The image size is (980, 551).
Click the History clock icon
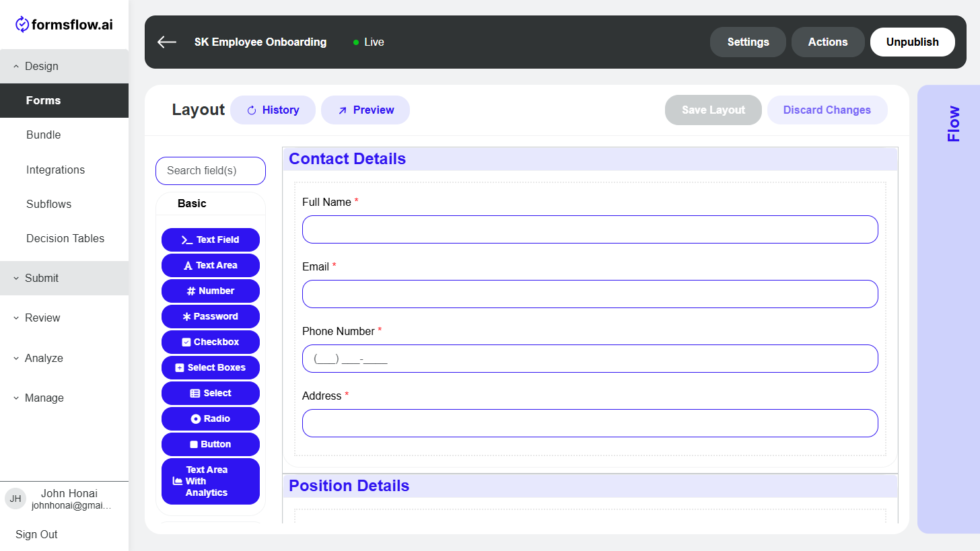(x=252, y=110)
